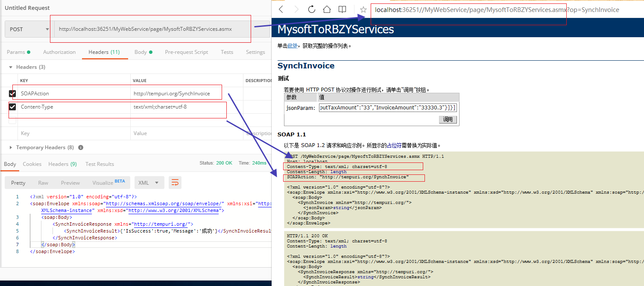This screenshot has width=644, height=286.
Task: Click the browser back arrow
Action: click(x=281, y=9)
